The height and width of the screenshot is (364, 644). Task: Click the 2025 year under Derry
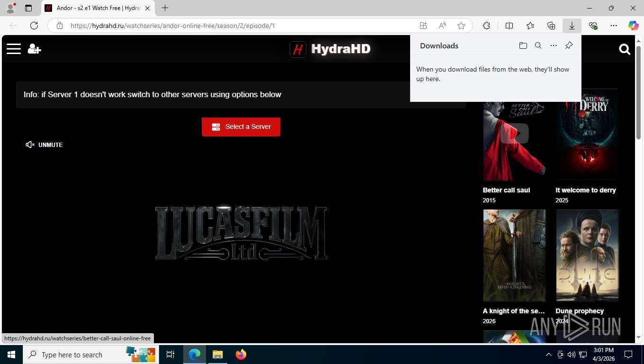tap(562, 200)
